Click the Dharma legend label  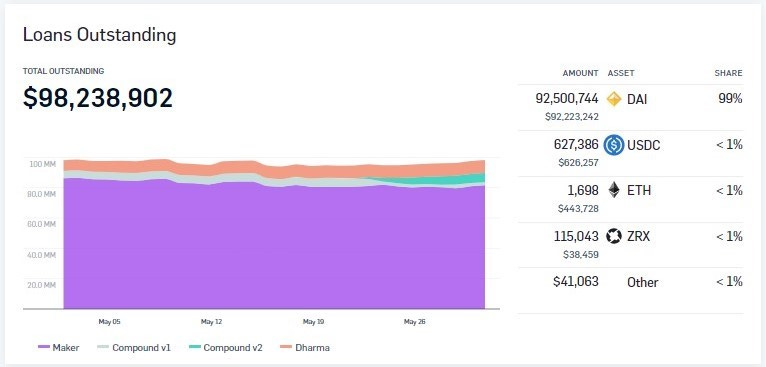pyautogui.click(x=312, y=348)
